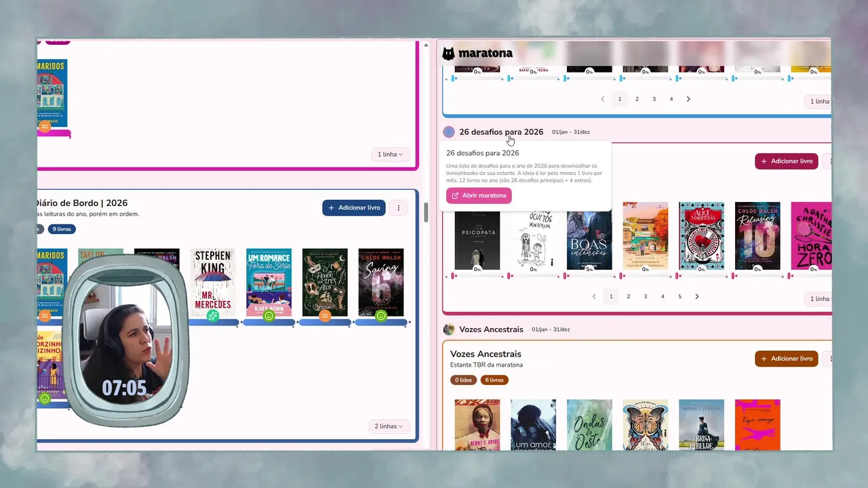Click Adicionar livro in Diário de Bordo

[x=354, y=208]
